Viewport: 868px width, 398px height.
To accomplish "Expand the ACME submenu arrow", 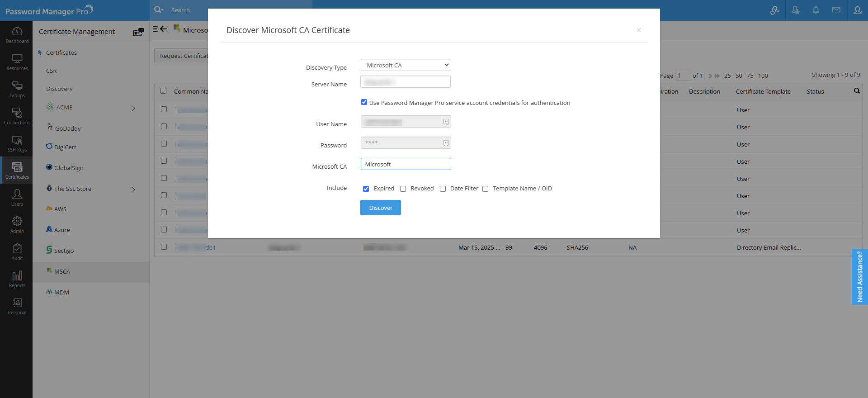I will [x=133, y=108].
